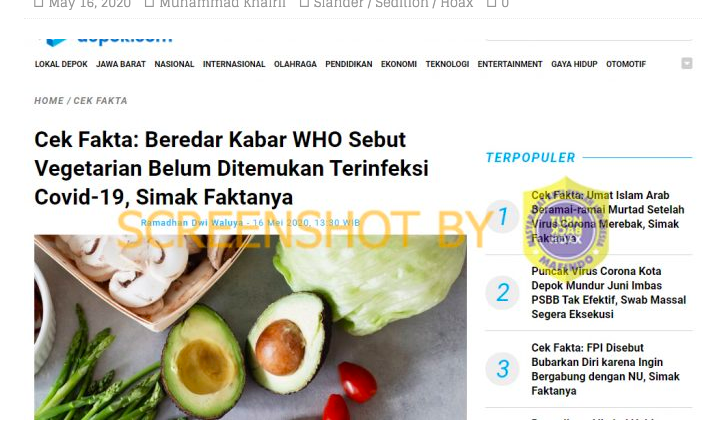Open article Puncak Virus Corona Kota Depok
The image size is (724, 438).
click(609, 293)
